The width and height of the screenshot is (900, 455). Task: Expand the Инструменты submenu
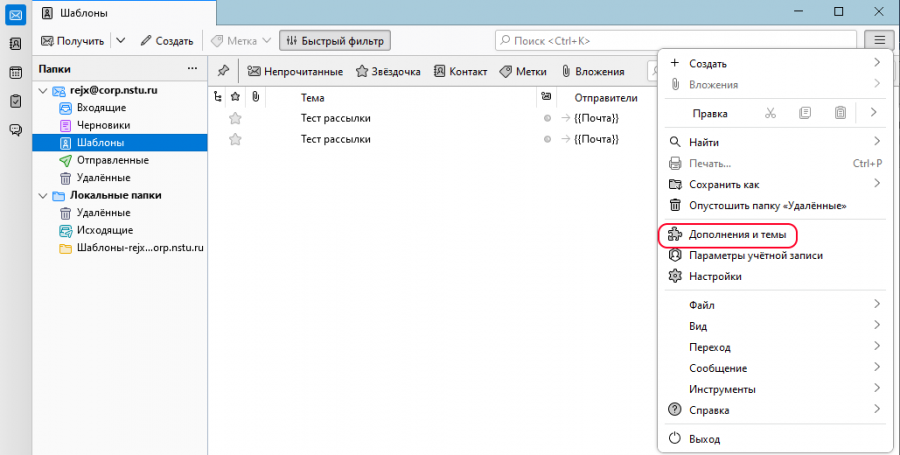pos(775,389)
